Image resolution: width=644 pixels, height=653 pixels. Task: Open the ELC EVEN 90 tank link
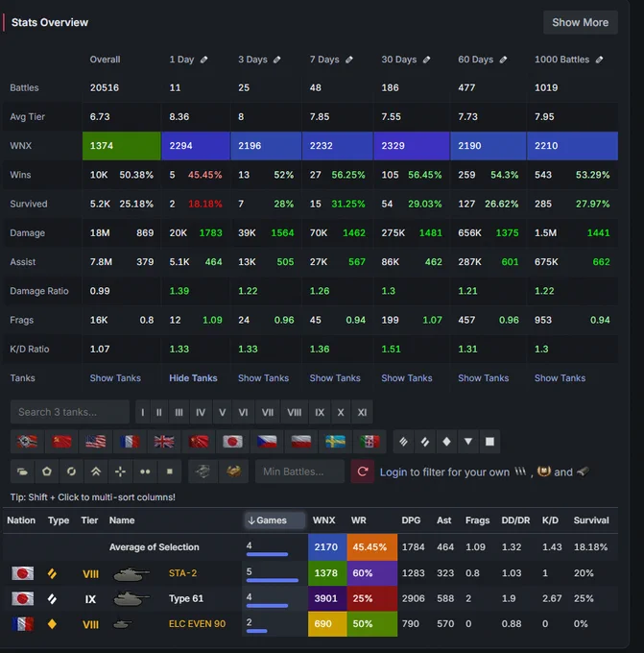click(197, 624)
